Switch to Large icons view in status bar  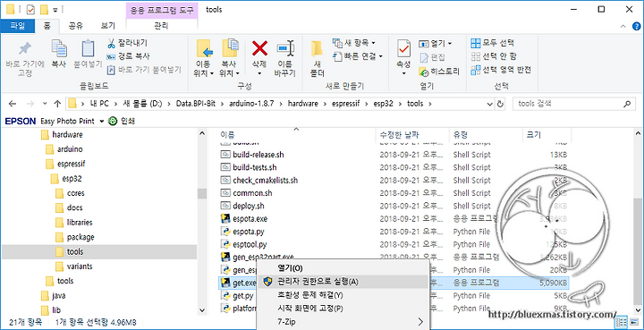634,322
